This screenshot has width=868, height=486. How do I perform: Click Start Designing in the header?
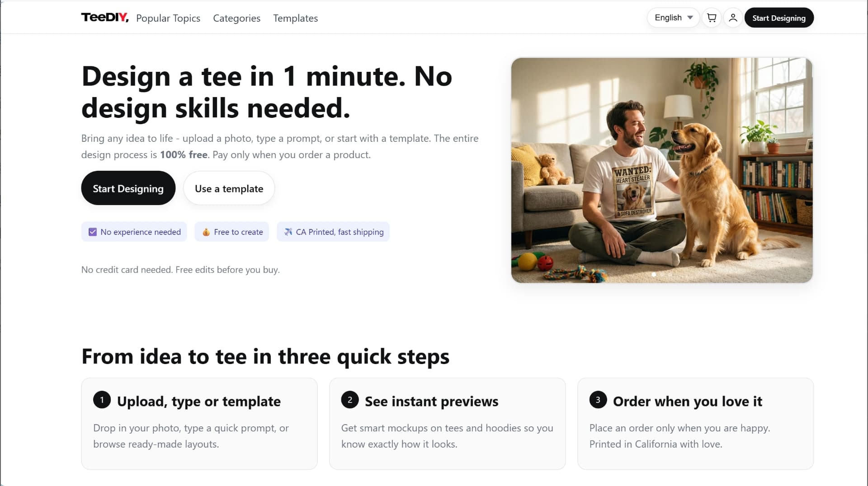click(779, 18)
